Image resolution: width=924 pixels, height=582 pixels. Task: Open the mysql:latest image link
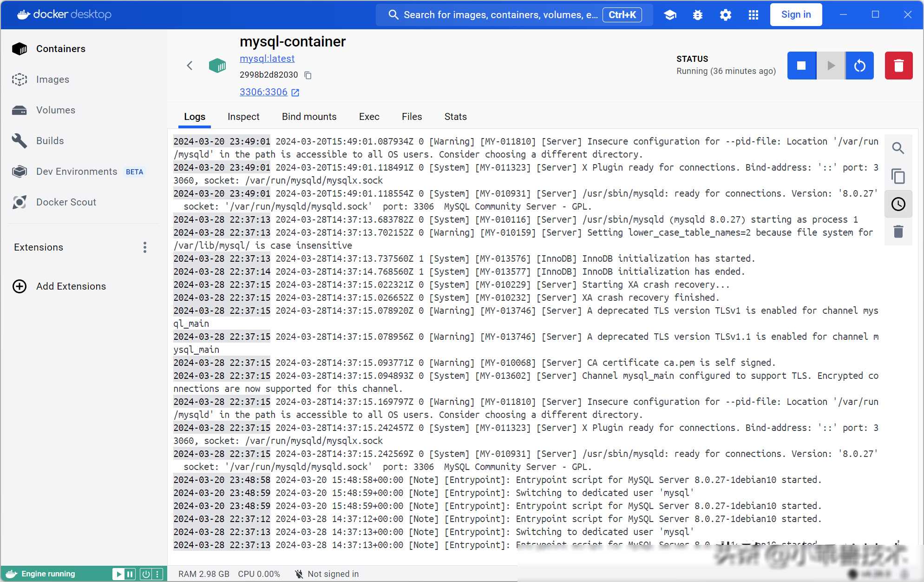267,59
